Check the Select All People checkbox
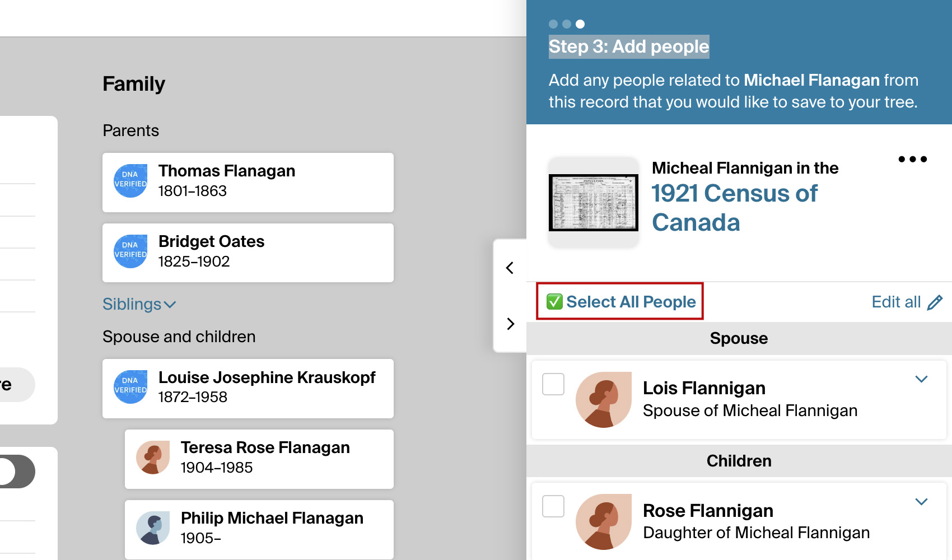The image size is (952, 560). (x=554, y=302)
